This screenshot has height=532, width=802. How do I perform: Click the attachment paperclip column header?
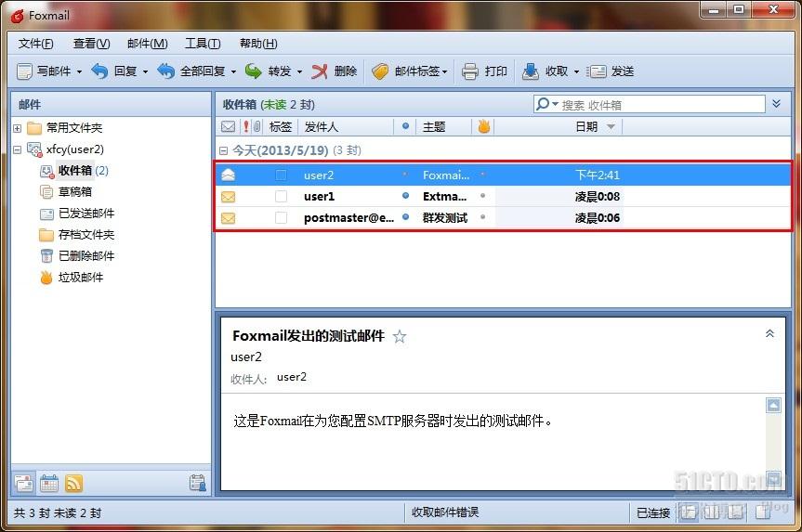tap(256, 127)
